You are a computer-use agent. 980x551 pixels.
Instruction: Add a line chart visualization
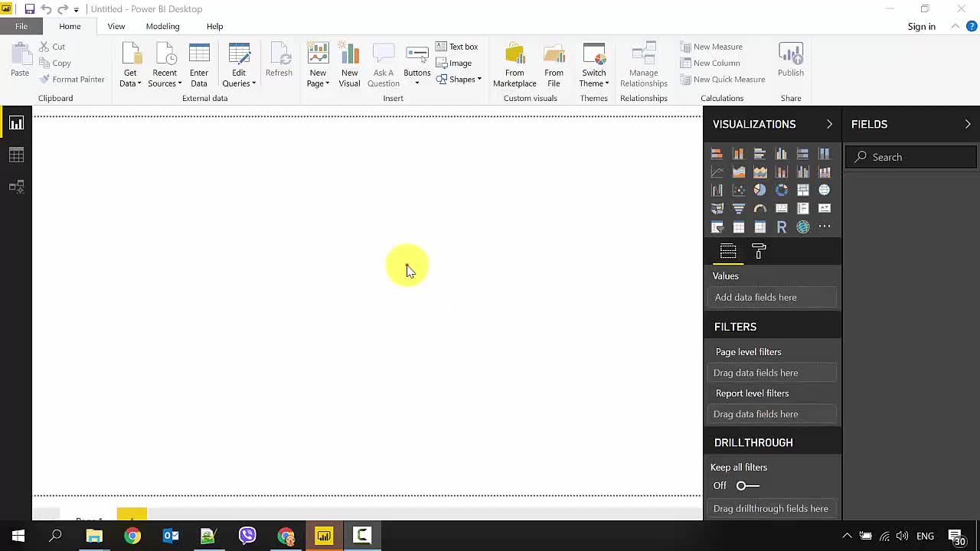click(x=717, y=172)
